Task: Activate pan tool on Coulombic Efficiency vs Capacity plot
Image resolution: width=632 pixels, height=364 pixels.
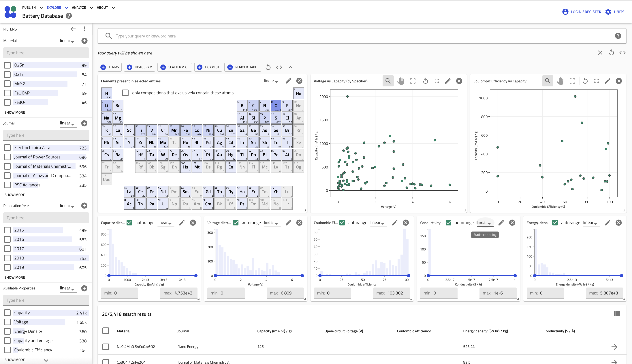Action: click(x=560, y=81)
